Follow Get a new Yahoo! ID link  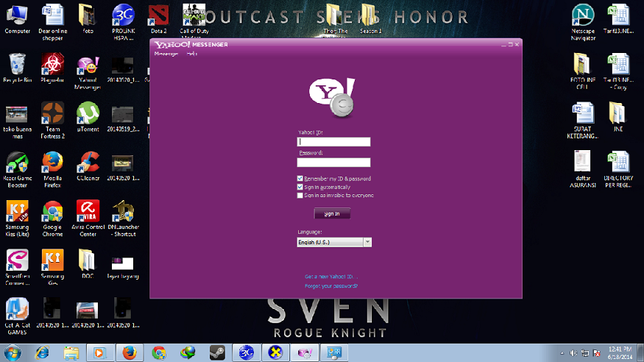tap(331, 277)
